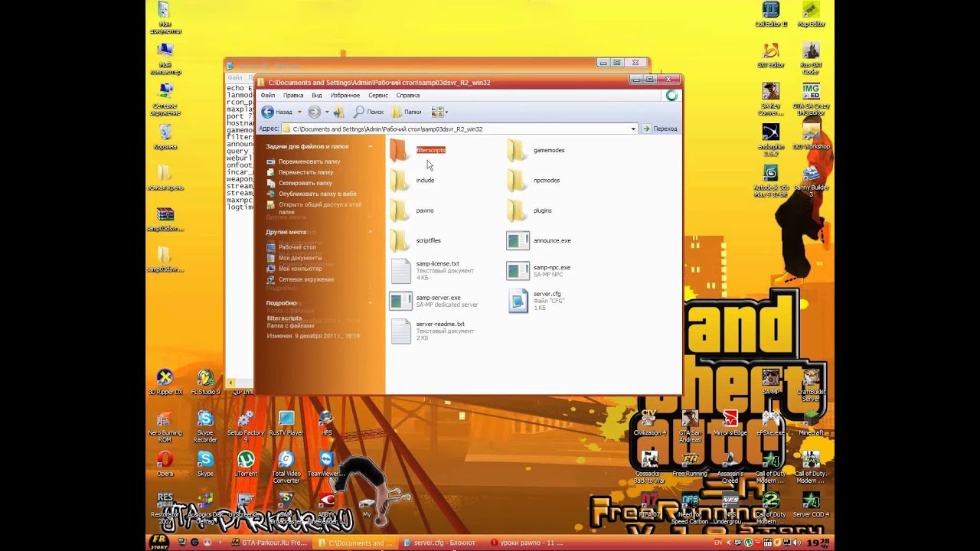This screenshot has height=551, width=980.
Task: Switch to server.cfg Notepad taskbar button
Action: (440, 543)
